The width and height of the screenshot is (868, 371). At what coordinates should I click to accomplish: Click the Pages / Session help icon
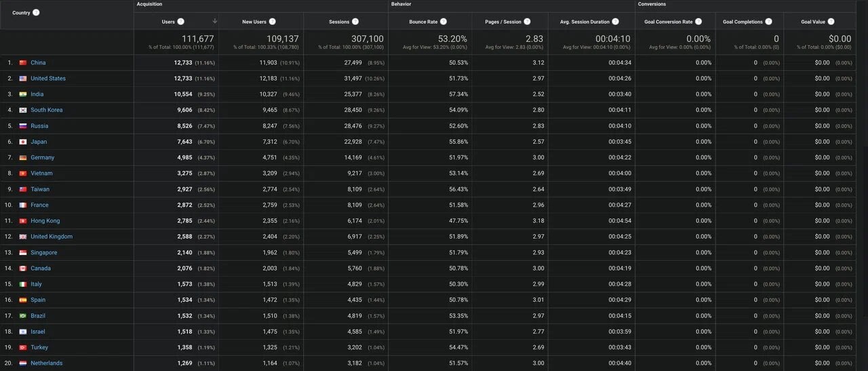pos(527,22)
